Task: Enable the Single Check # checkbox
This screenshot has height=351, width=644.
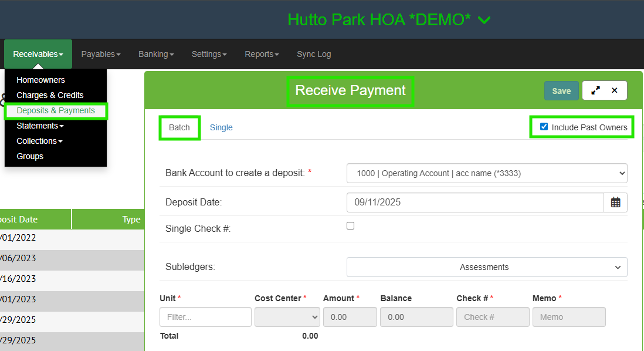Action: point(351,225)
